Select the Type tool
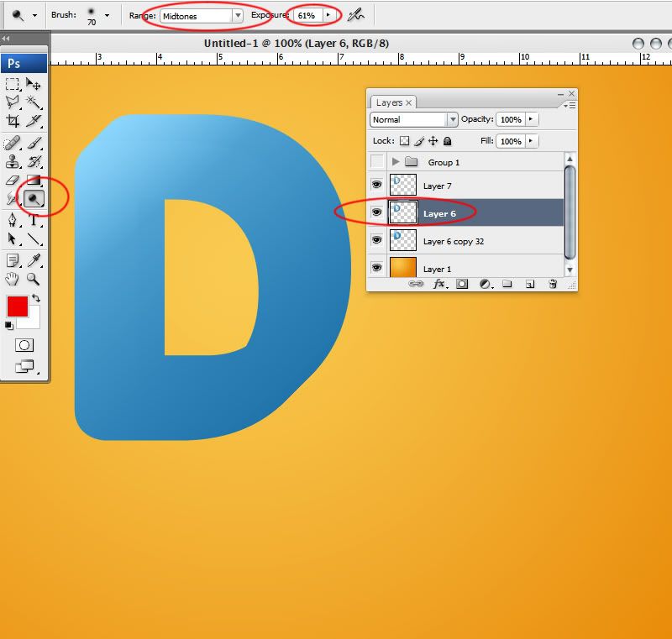The width and height of the screenshot is (672, 639). coord(34,220)
